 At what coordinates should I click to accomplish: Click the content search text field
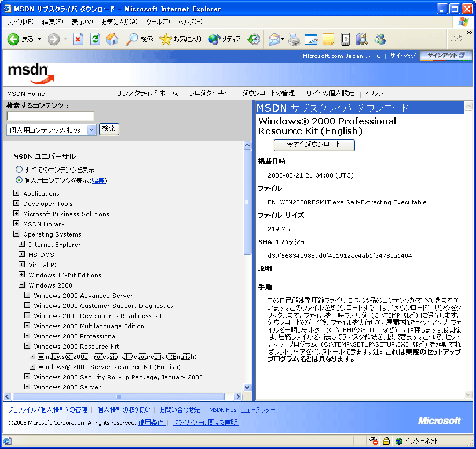pyautogui.click(x=50, y=116)
